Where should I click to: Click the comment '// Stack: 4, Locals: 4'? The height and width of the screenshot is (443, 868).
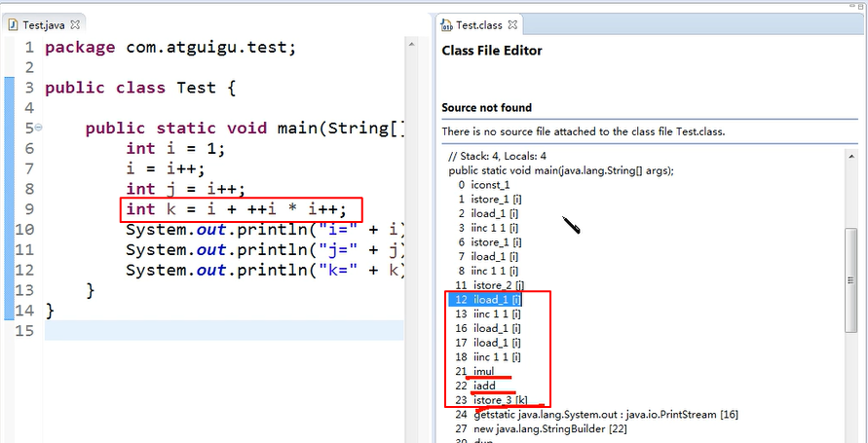click(x=498, y=157)
